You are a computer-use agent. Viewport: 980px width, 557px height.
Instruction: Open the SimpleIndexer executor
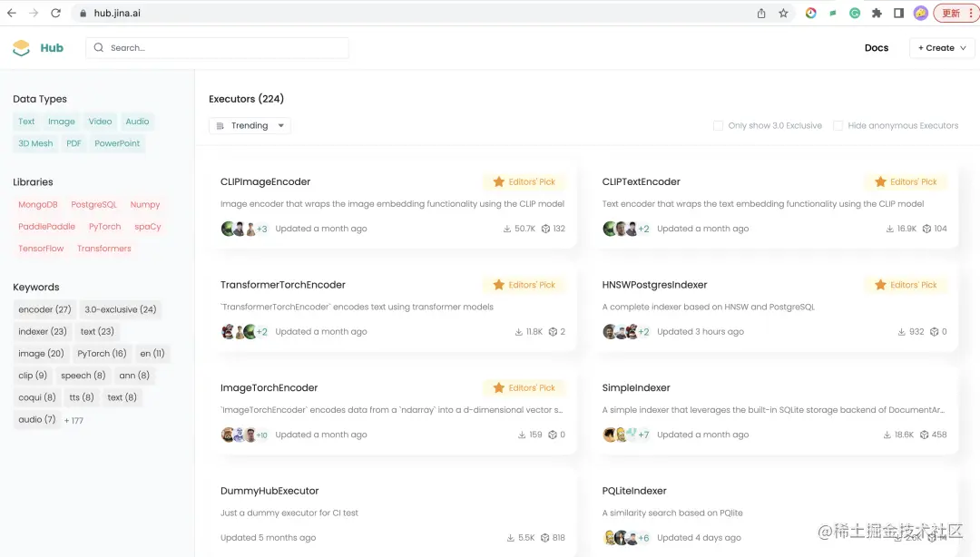click(635, 388)
